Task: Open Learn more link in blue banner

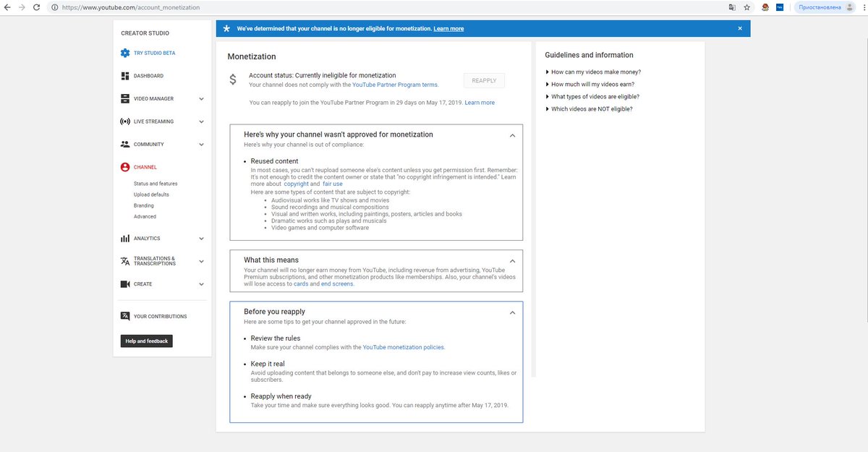Action: (x=448, y=29)
